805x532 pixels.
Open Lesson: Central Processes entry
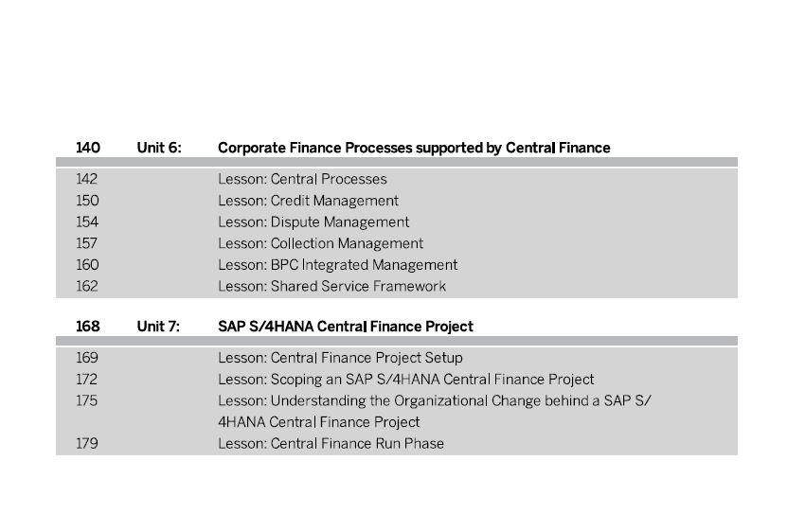coord(302,179)
